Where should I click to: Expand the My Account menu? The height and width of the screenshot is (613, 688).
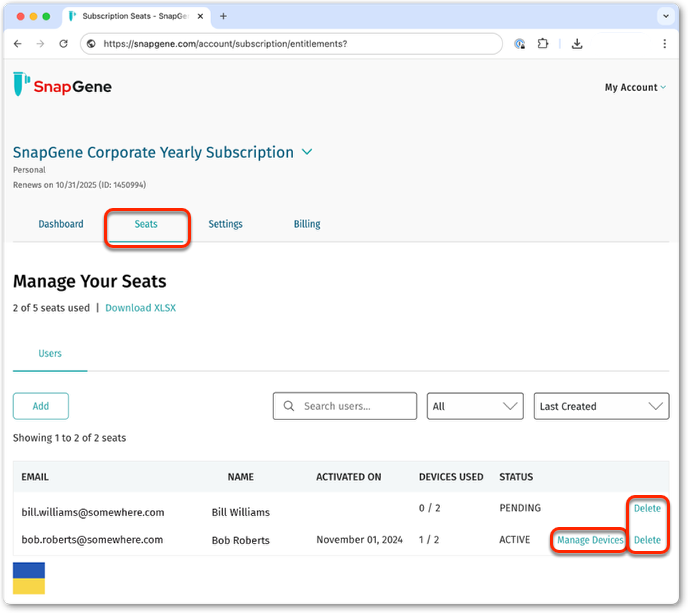(635, 87)
